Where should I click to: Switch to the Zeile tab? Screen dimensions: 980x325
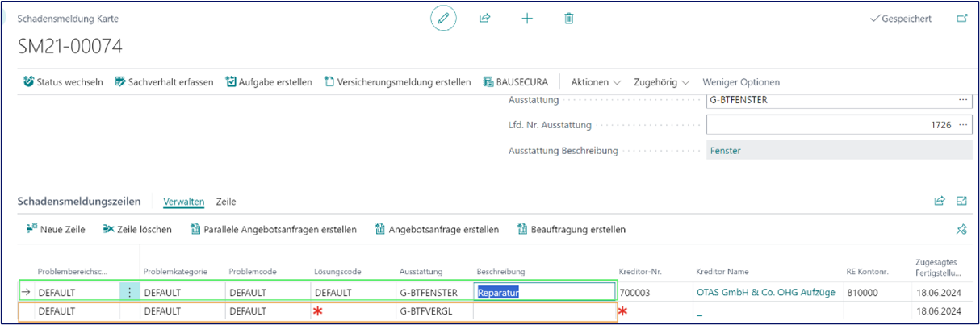point(226,202)
